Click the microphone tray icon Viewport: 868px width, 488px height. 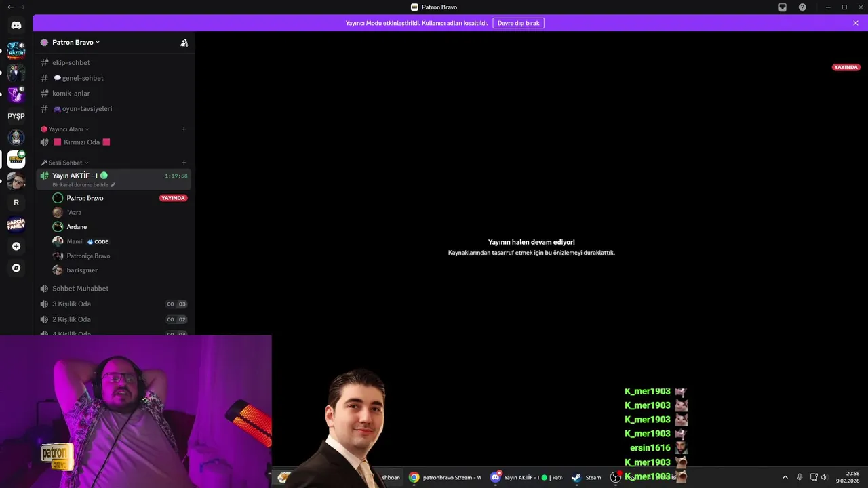point(800,477)
